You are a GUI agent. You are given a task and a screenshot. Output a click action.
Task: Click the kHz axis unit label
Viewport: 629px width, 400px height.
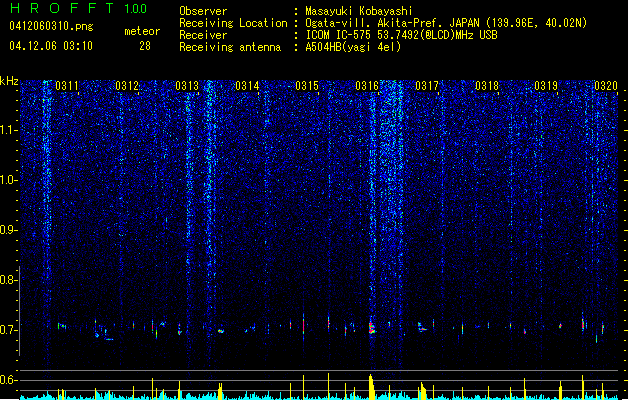[x=9, y=81]
